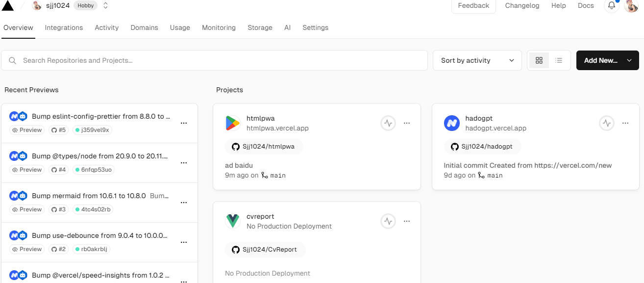Open deployment j359vel9x badge
Viewport: 644px width, 283px height.
[93, 130]
